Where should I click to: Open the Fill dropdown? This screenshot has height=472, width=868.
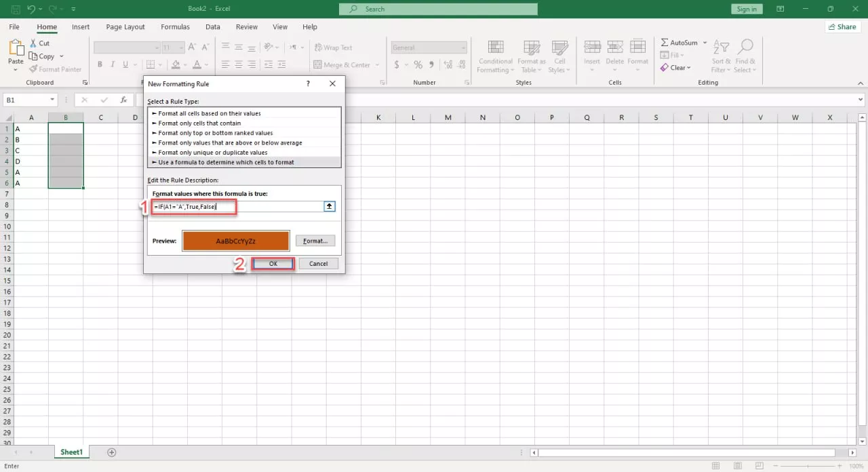click(x=673, y=55)
